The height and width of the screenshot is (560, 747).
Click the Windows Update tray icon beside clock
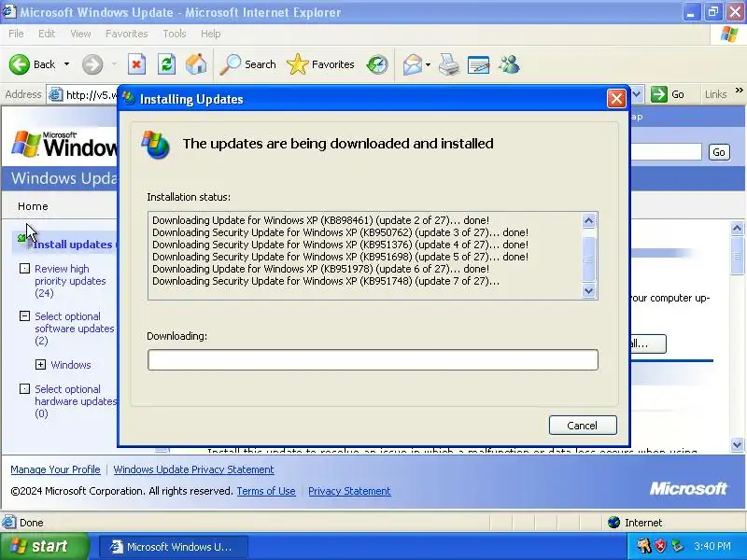(x=677, y=546)
